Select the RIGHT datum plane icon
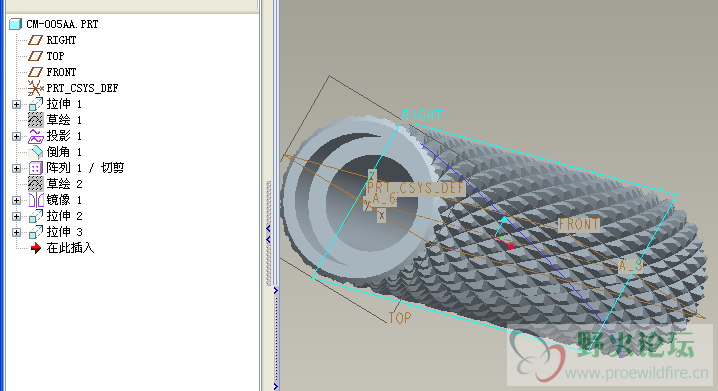718x391 pixels. point(35,40)
